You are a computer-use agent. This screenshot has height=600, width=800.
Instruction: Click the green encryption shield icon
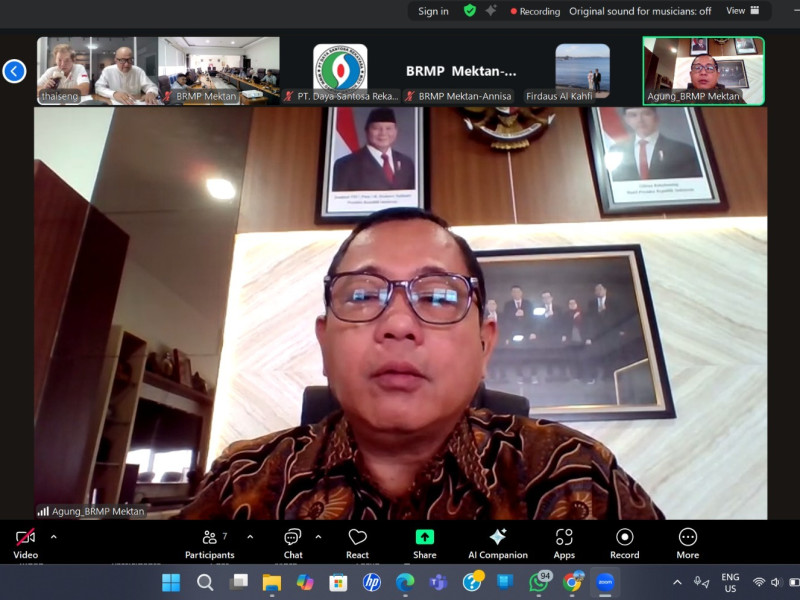tap(470, 11)
